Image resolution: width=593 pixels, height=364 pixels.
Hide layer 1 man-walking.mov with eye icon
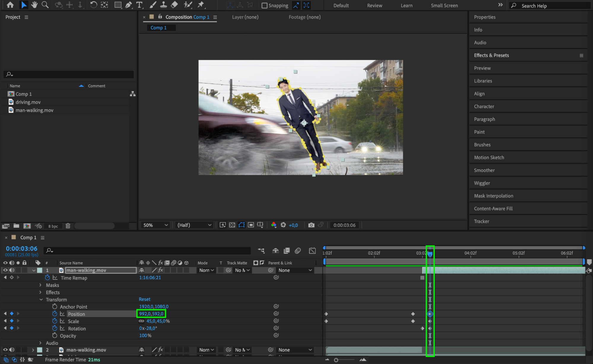tap(5, 270)
